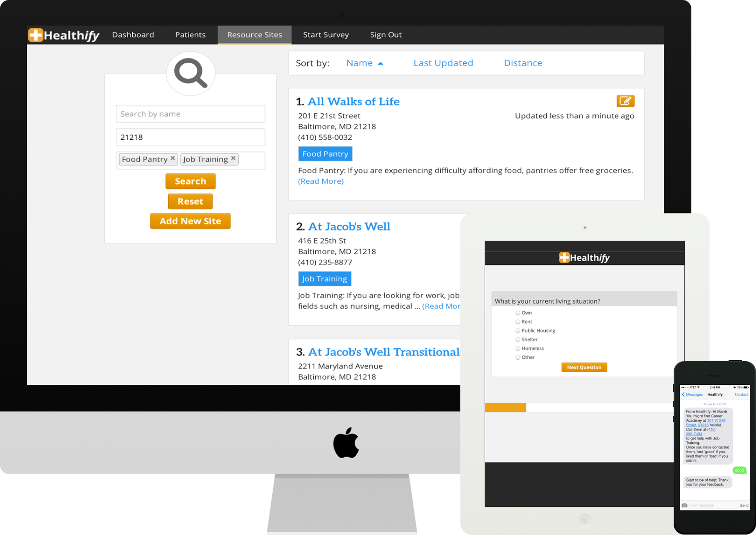Click 'What is your current living situation?' heading

click(x=547, y=301)
